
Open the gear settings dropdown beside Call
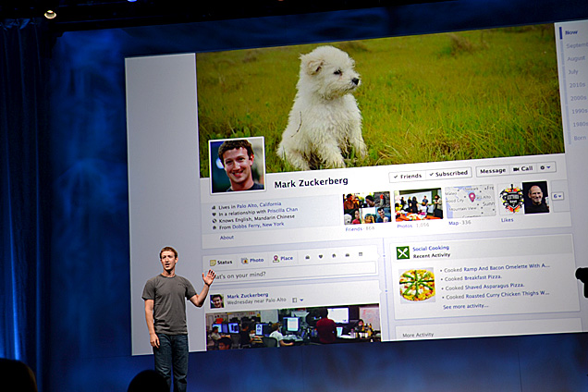click(x=545, y=167)
